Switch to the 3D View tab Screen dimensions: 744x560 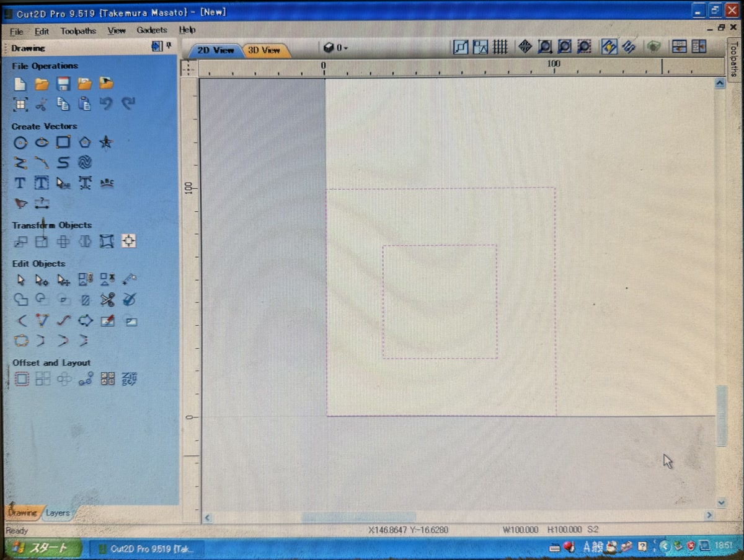265,50
